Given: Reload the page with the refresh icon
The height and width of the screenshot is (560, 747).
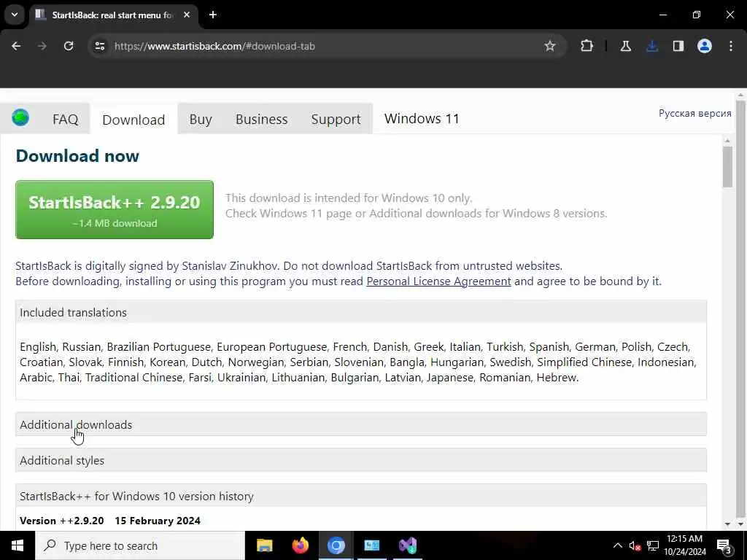Looking at the screenshot, I should point(69,46).
